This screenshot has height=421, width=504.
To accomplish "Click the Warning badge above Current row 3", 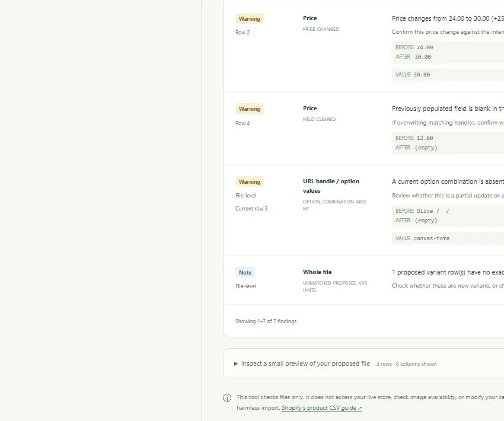I will [x=250, y=182].
